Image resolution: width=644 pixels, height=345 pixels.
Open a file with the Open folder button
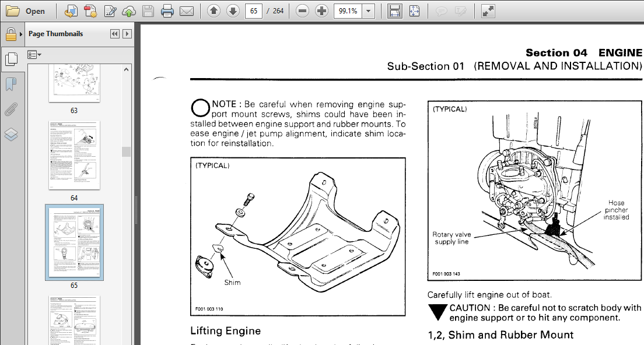[x=25, y=11]
